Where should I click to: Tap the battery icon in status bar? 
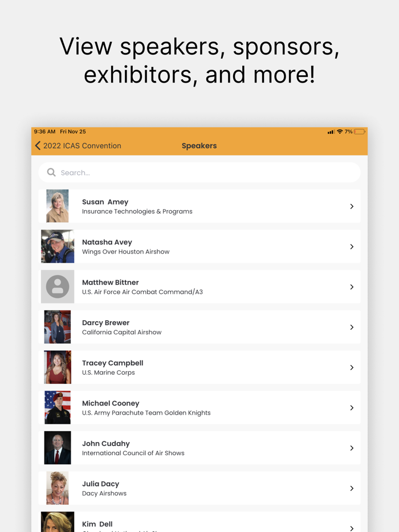click(x=360, y=132)
